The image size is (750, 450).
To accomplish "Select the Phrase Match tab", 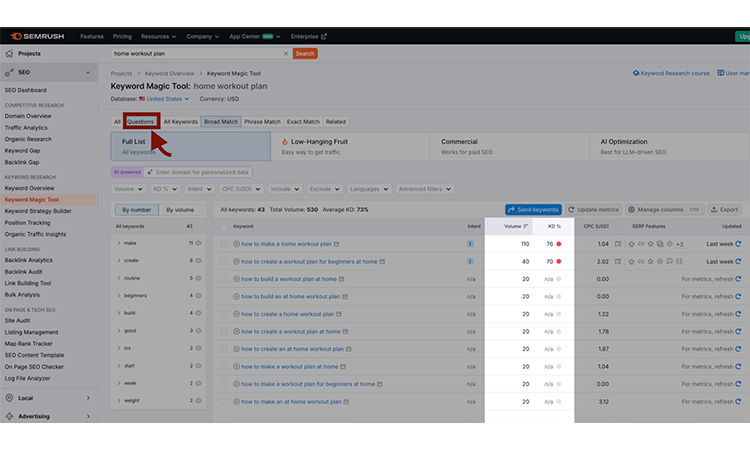I will click(x=262, y=121).
